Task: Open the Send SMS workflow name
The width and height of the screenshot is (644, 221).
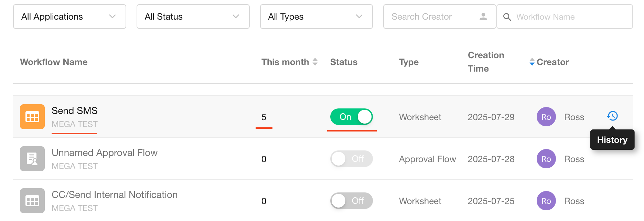Action: pyautogui.click(x=75, y=111)
